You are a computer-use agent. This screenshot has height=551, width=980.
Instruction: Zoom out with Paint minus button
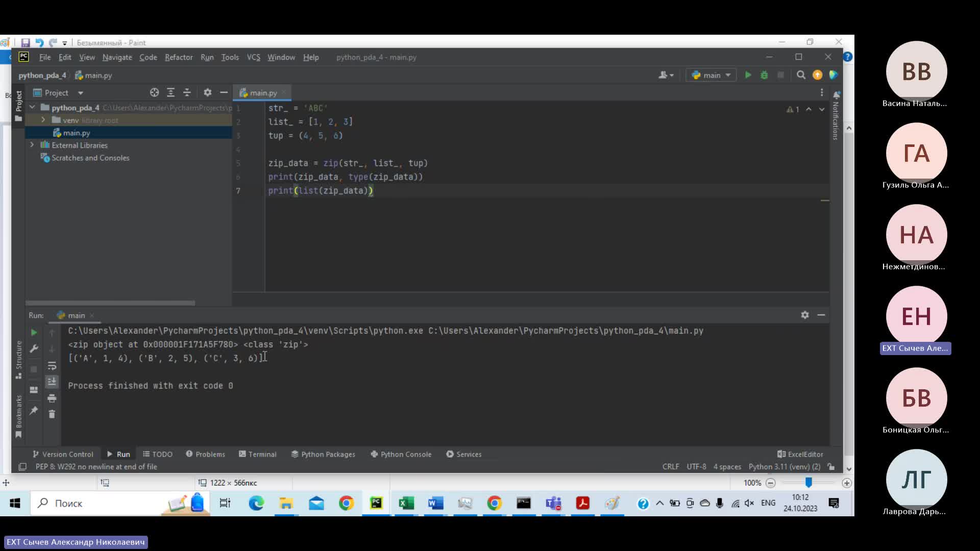click(771, 483)
